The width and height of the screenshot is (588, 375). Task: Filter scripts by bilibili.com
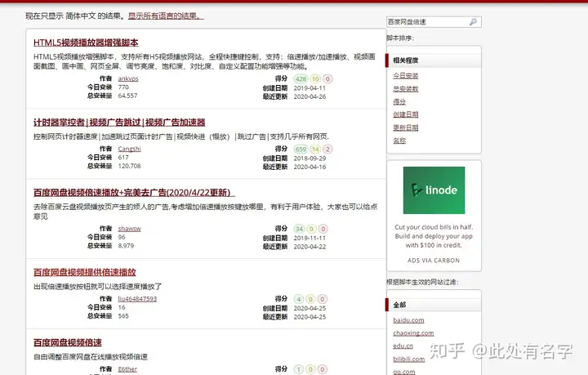pyautogui.click(x=409, y=359)
